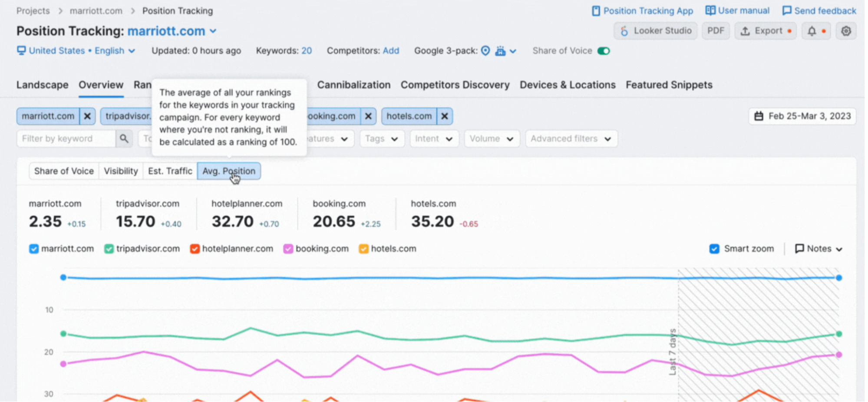This screenshot has height=402, width=868.
Task: Remove booking.com filter chip
Action: pos(368,116)
